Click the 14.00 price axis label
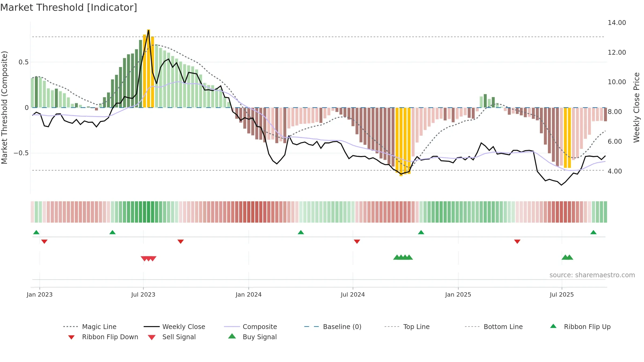This screenshot has height=362, width=644. pos(617,23)
